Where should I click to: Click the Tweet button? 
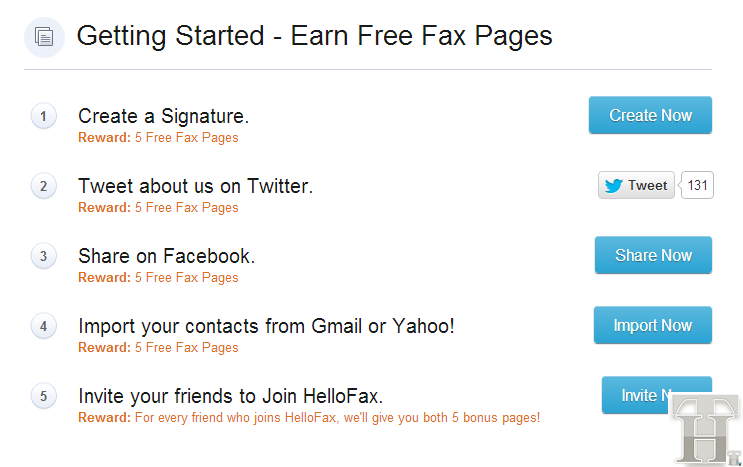[636, 185]
